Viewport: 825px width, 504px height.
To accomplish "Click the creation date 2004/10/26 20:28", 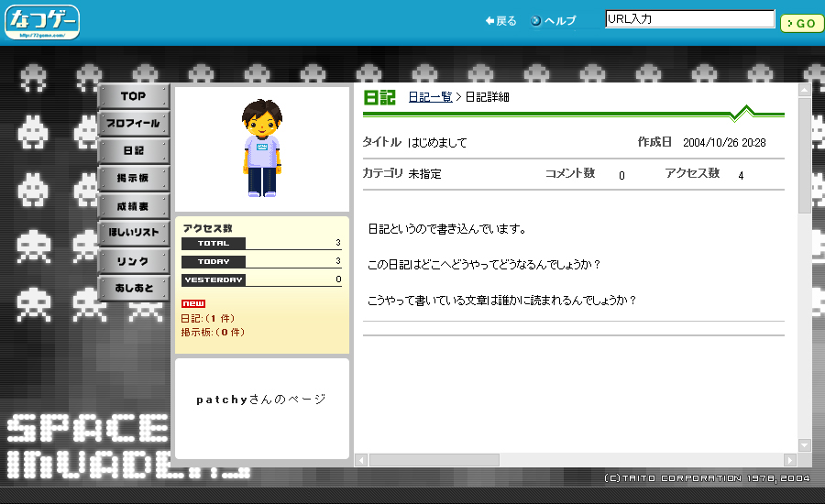I will tap(724, 143).
